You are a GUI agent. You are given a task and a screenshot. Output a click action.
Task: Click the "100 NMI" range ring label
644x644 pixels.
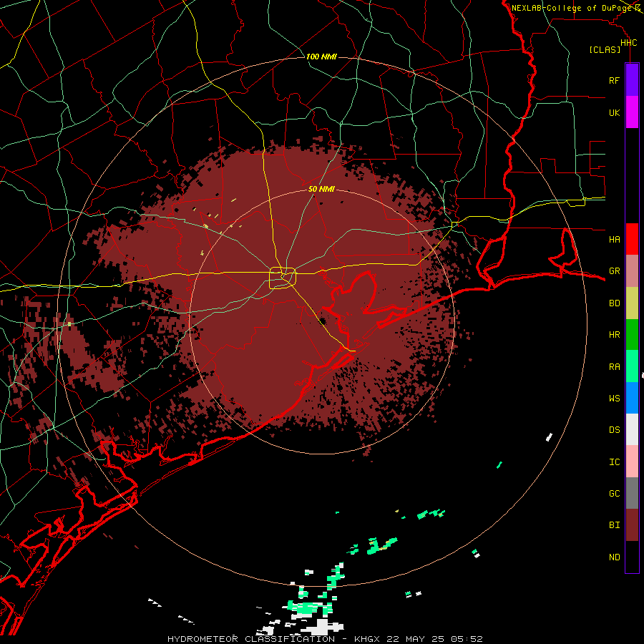(x=321, y=57)
